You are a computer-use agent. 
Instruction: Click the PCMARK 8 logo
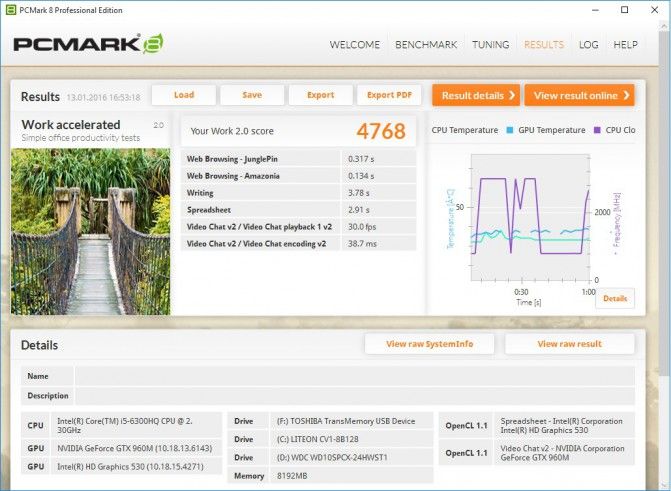point(88,44)
